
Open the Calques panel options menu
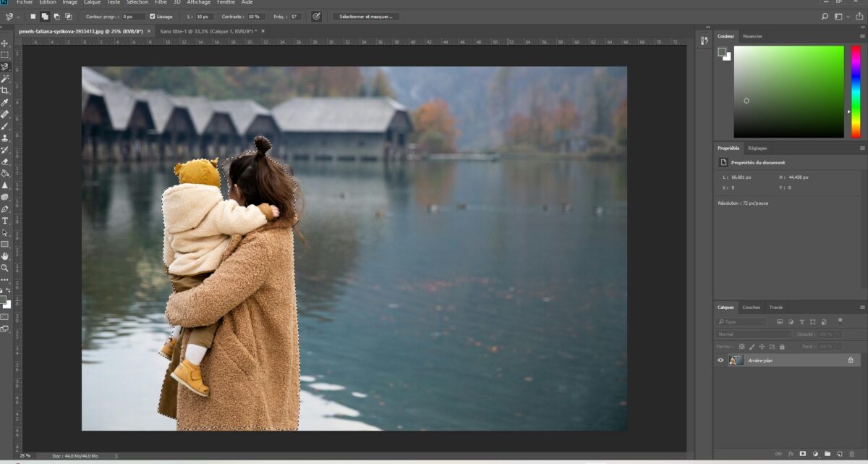tap(862, 308)
